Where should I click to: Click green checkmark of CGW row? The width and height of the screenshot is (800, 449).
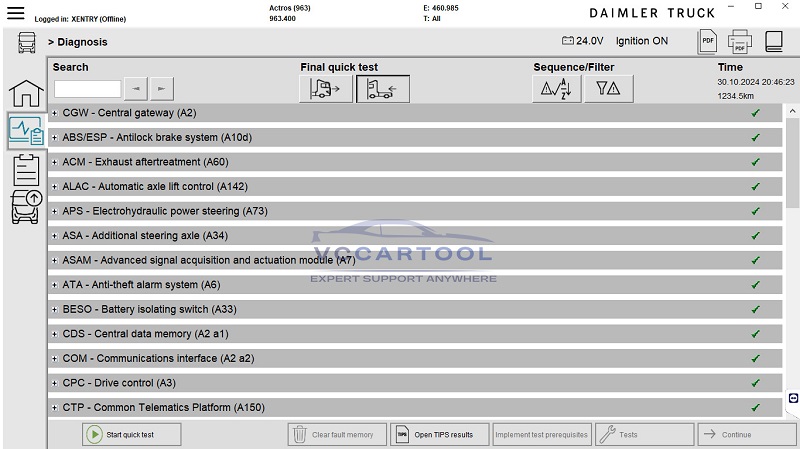click(756, 113)
